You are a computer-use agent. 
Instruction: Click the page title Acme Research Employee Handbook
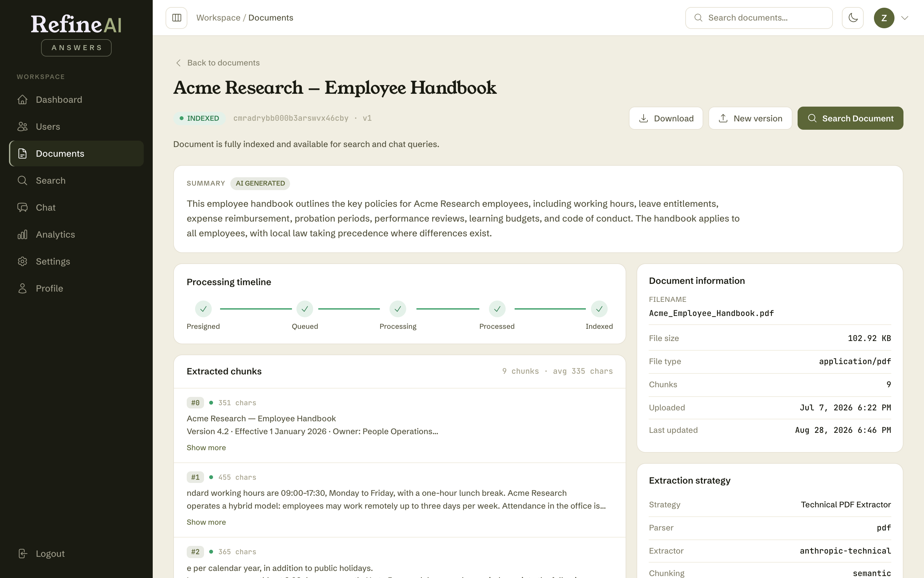click(335, 88)
